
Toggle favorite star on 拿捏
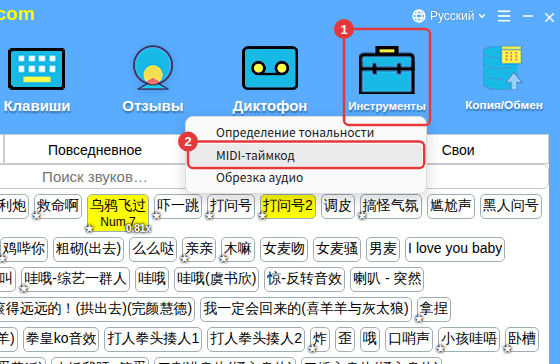[x=419, y=318]
